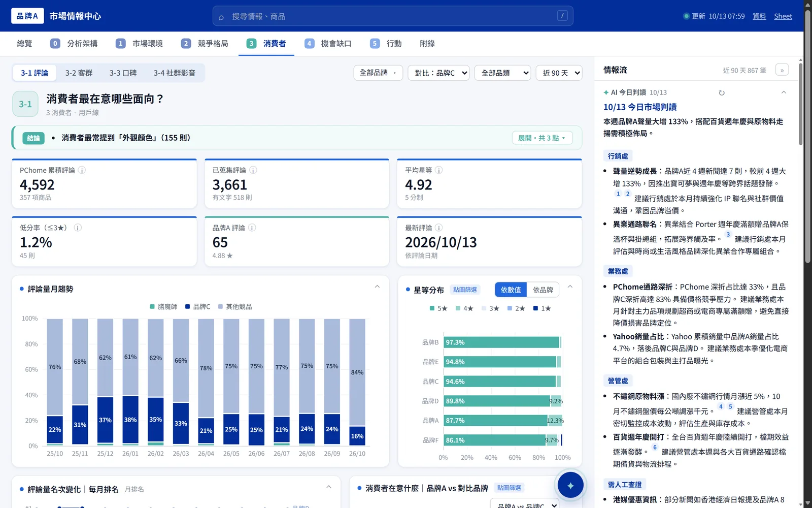
Task: Open info icon beside PChome 累積評論
Action: coord(82,170)
